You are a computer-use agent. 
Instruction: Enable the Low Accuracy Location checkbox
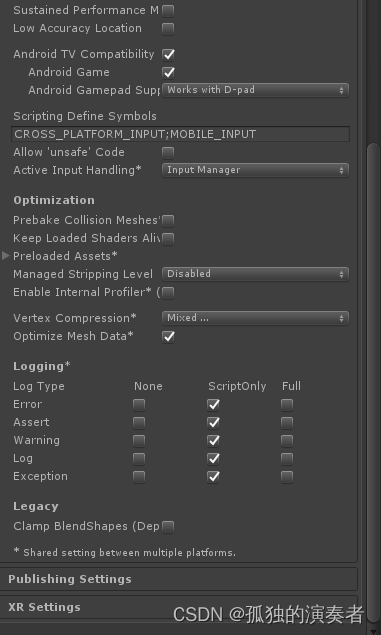pos(168,29)
